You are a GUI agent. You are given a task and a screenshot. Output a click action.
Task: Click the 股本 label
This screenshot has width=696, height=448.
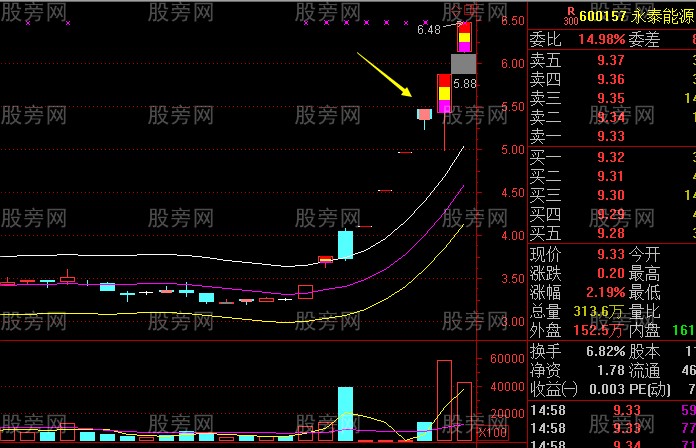coord(644,351)
